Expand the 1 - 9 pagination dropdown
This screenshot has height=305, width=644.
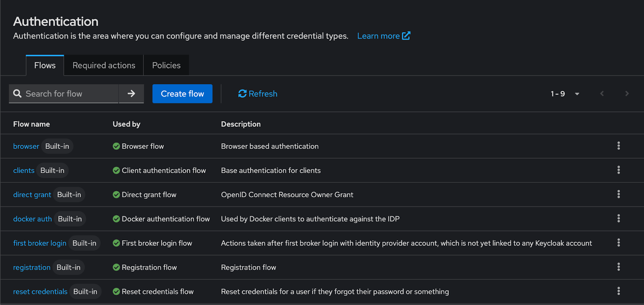tap(565, 94)
